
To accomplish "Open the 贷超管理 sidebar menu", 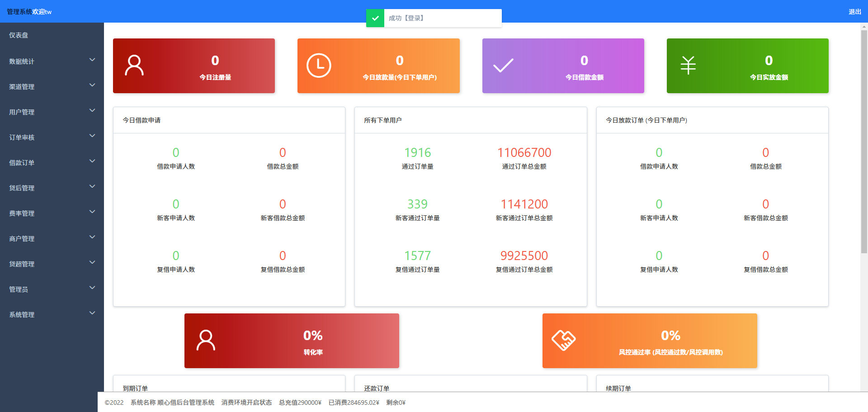I will click(52, 264).
